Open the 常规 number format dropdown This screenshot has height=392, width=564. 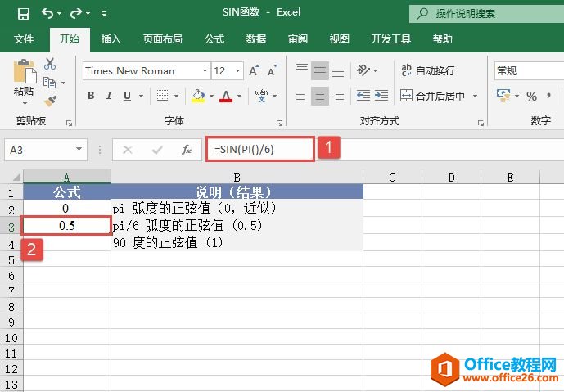(529, 71)
